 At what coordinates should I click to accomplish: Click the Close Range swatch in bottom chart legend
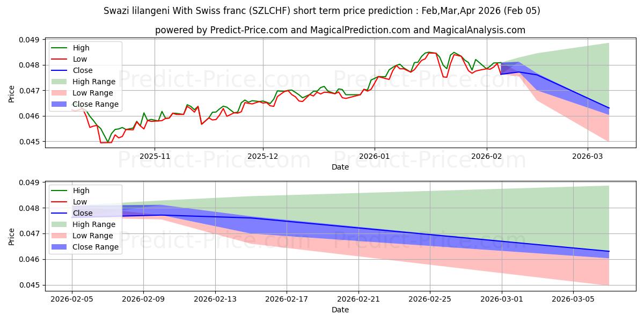coord(61,247)
